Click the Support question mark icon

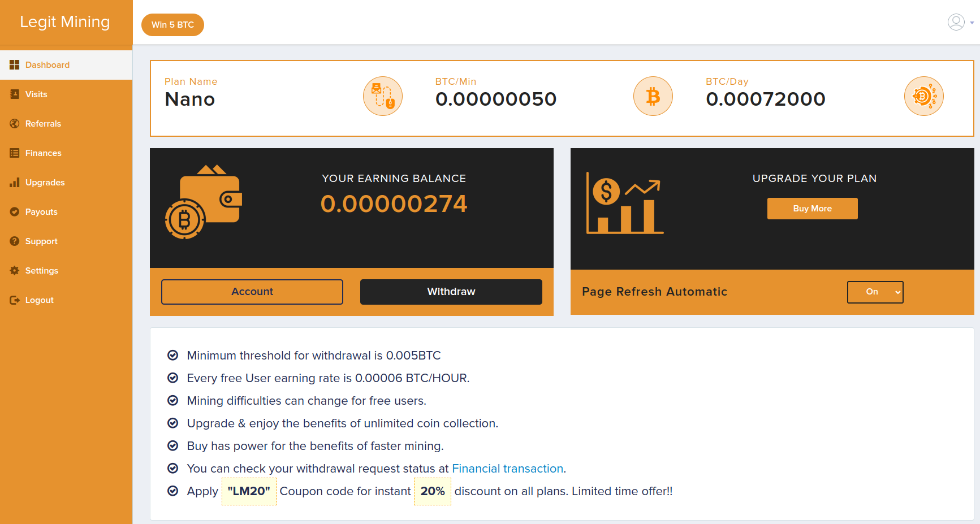tap(15, 241)
